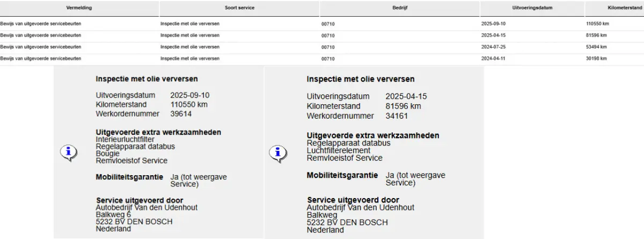This screenshot has width=644, height=239.
Task: Click the 110550 km table cell
Action: point(598,24)
